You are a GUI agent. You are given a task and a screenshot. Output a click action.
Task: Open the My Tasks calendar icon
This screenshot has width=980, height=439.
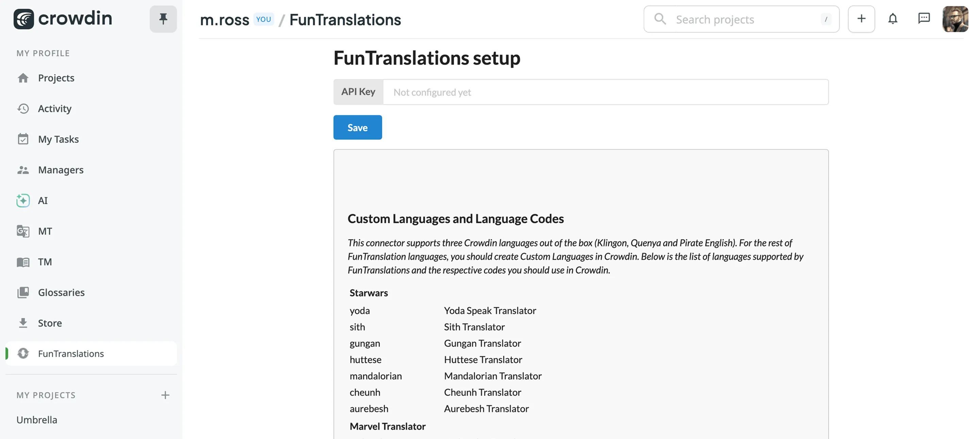tap(23, 139)
